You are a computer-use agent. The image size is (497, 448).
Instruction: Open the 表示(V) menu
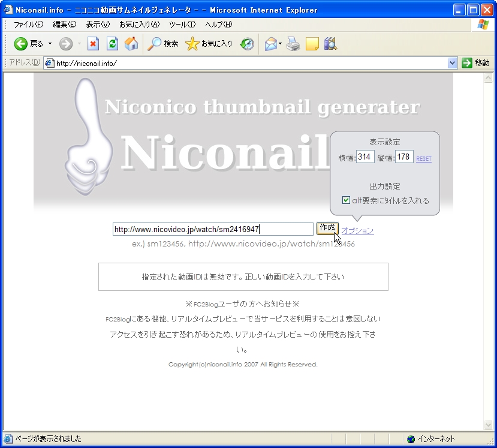click(98, 25)
